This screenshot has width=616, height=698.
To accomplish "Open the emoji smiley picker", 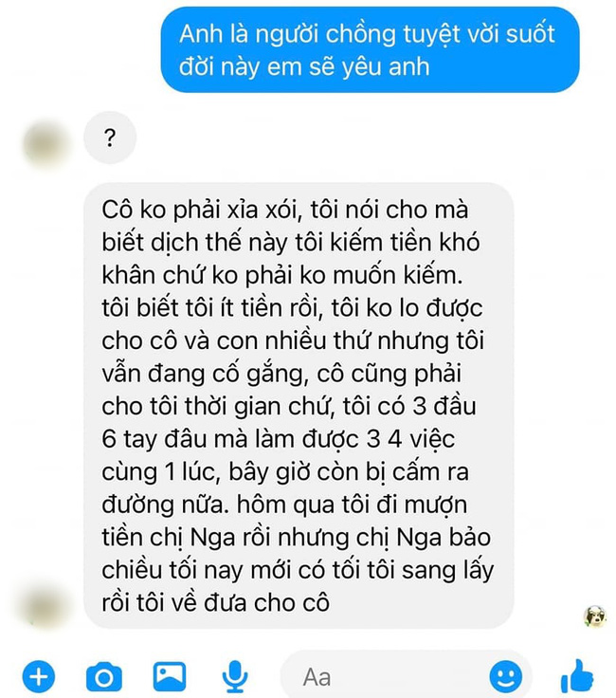I will (x=506, y=677).
